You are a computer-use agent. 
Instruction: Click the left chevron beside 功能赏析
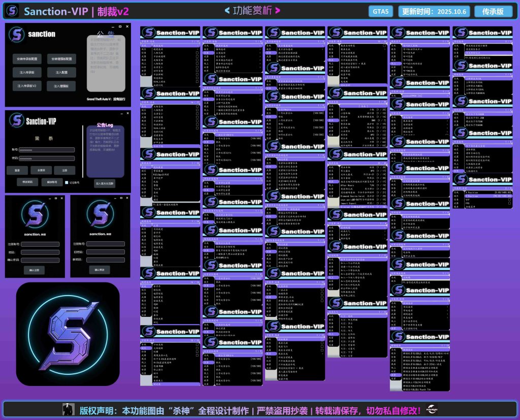pos(226,11)
